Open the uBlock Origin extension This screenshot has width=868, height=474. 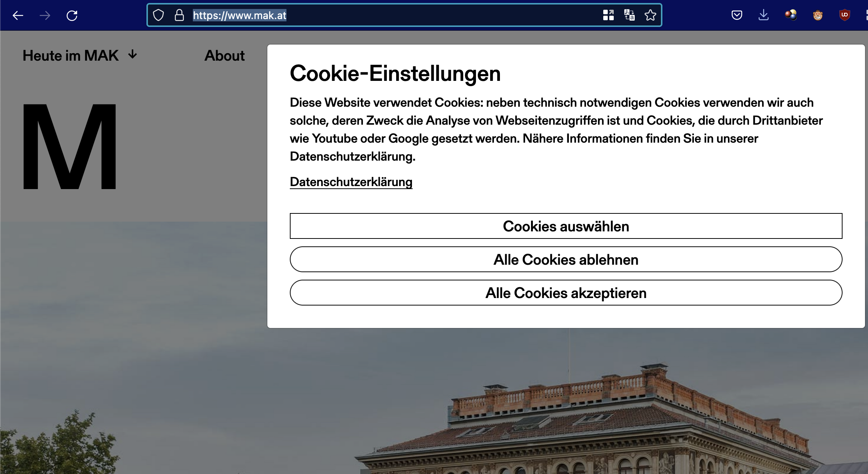[x=845, y=15]
